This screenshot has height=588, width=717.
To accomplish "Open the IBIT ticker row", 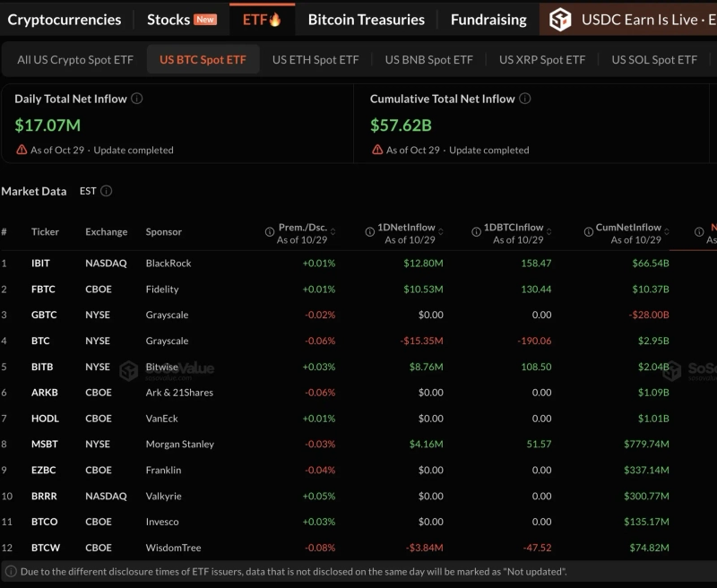I will point(358,263).
